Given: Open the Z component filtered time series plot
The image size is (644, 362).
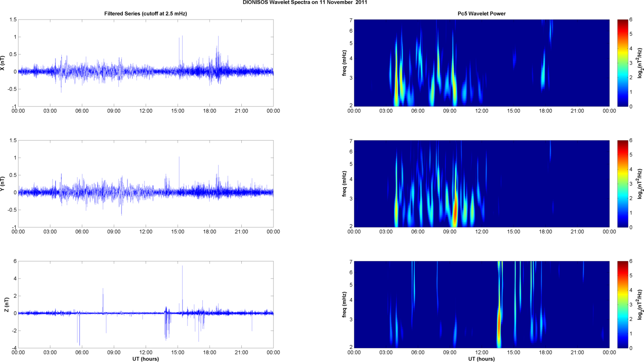Looking at the screenshot, I should tap(146, 305).
